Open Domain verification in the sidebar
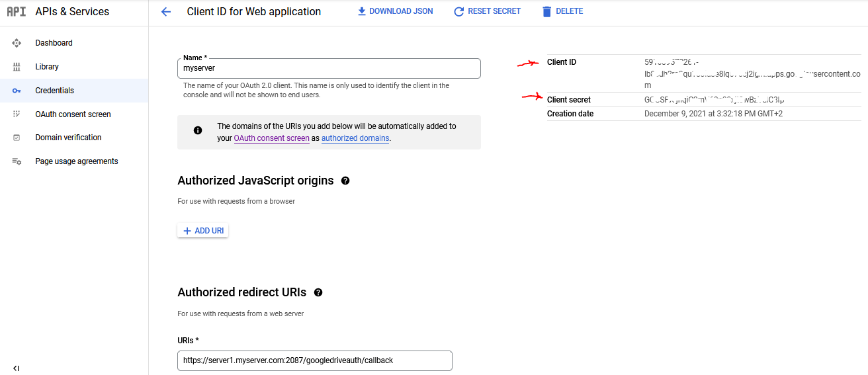This screenshot has height=375, width=868. (x=69, y=138)
